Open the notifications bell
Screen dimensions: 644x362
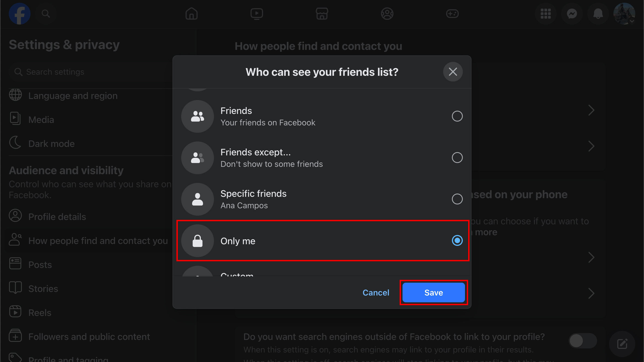598,14
